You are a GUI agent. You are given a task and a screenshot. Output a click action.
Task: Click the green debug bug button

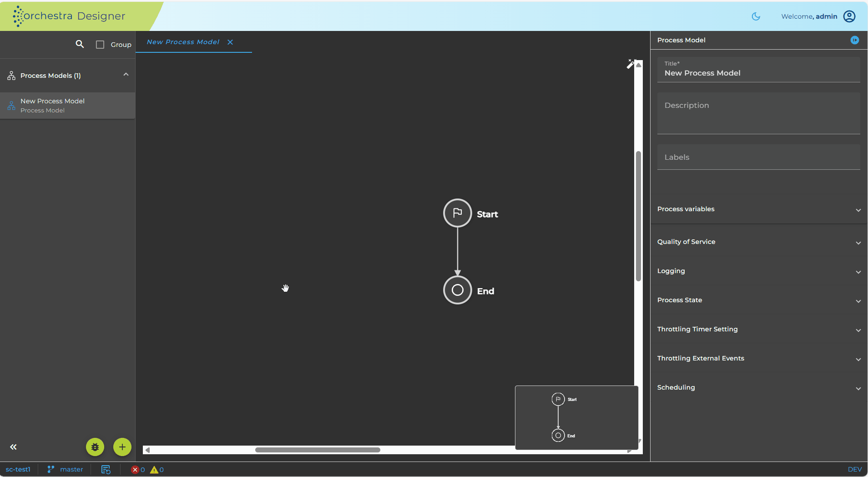95,447
